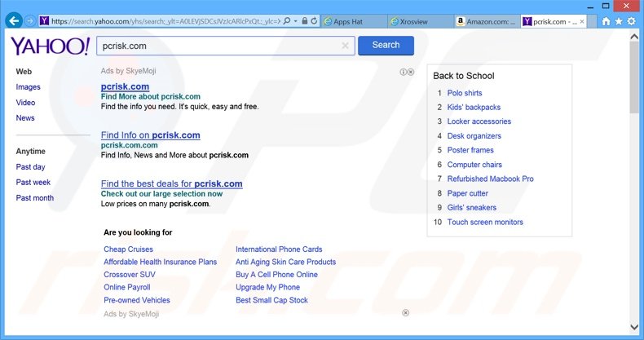Open the browser Home icon
The width and height of the screenshot is (644, 340).
(606, 21)
